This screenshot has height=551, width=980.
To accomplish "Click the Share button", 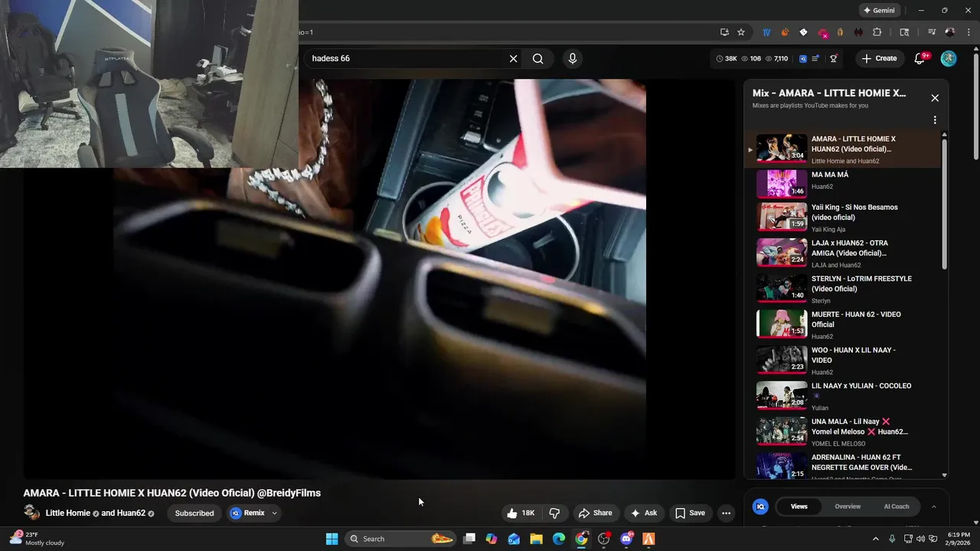I will pos(595,513).
